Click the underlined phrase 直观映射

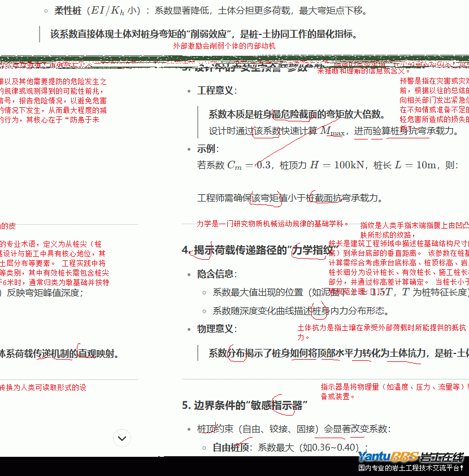tap(99, 354)
